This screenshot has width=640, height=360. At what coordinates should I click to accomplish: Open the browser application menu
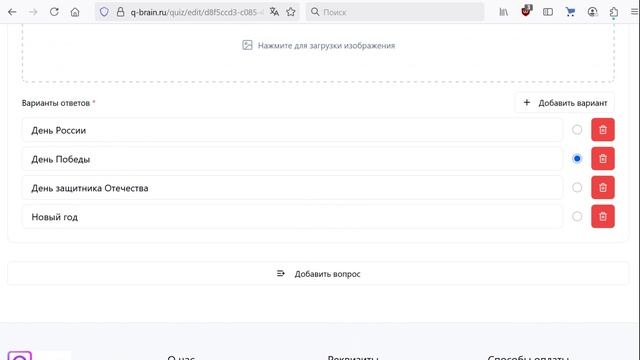[x=634, y=12]
